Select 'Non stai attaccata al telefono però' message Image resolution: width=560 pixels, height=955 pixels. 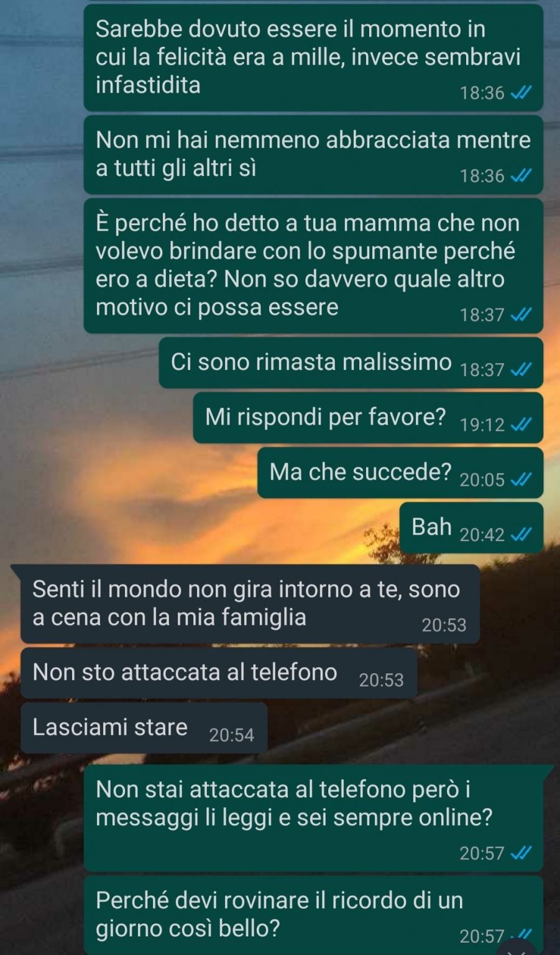coord(313,818)
